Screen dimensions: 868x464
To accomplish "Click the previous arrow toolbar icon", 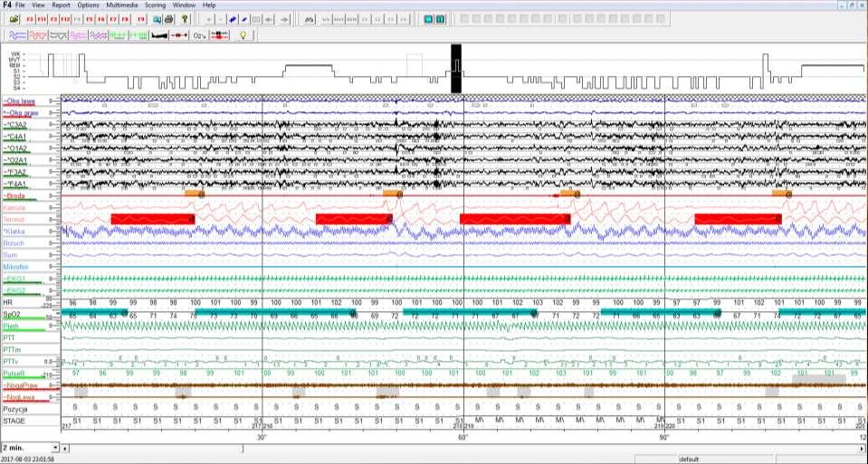I will pos(270,19).
